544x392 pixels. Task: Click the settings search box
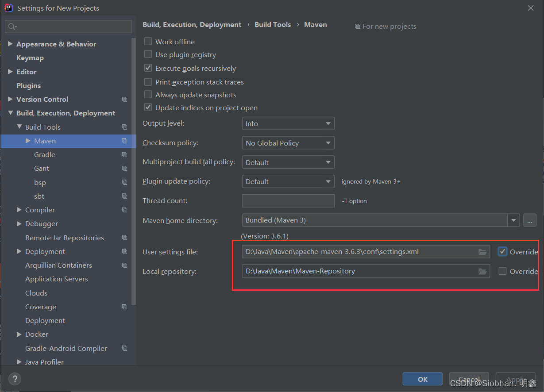coord(69,27)
